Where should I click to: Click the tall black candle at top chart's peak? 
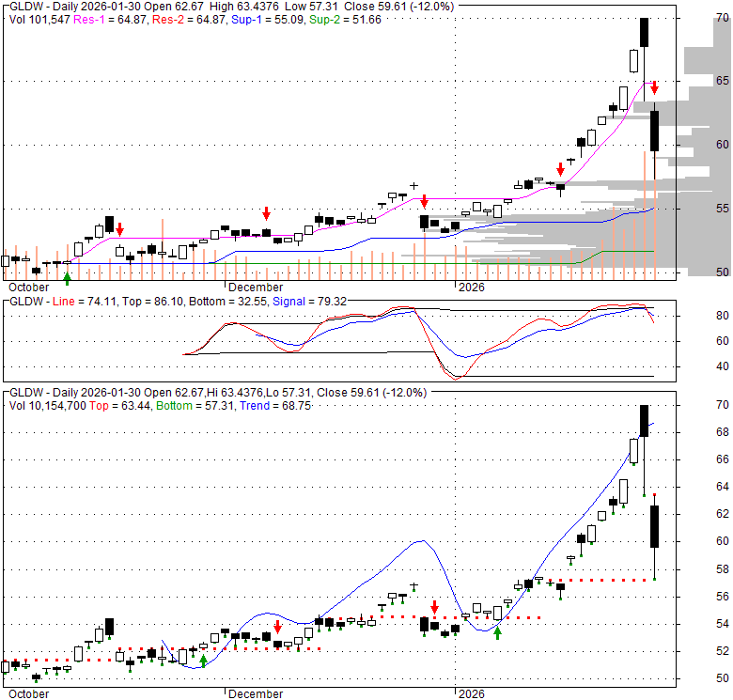pyautogui.click(x=645, y=32)
